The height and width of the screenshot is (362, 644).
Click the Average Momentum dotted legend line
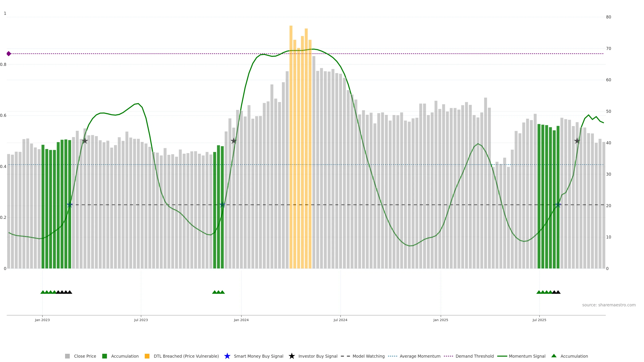click(392, 356)
